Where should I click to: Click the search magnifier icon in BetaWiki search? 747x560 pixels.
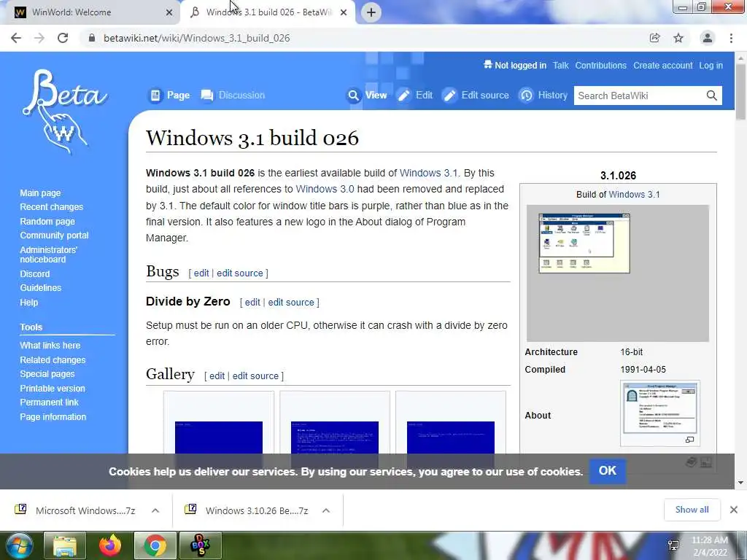point(711,96)
